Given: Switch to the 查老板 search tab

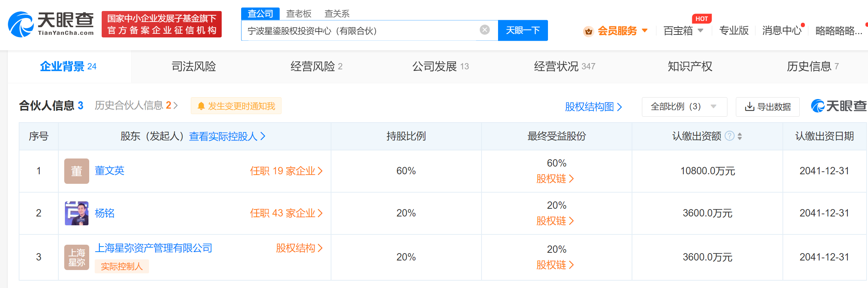Looking at the screenshot, I should [298, 14].
